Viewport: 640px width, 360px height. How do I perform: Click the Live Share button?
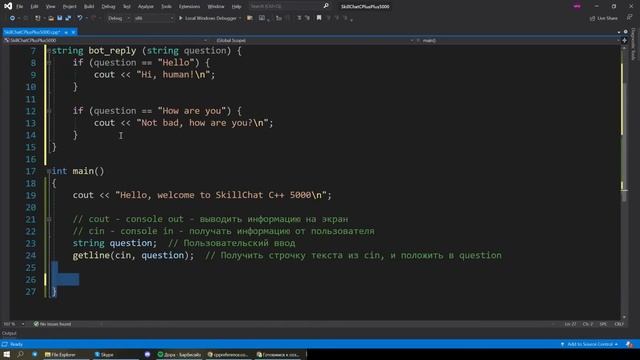pos(604,18)
